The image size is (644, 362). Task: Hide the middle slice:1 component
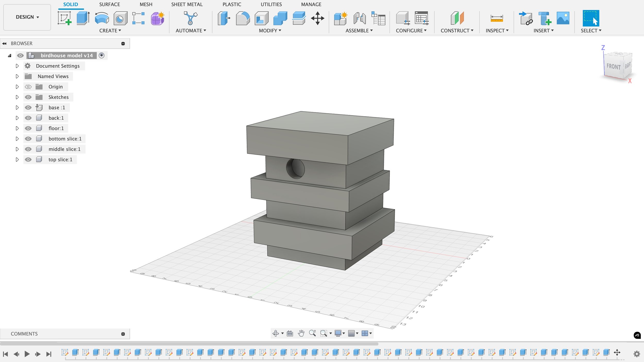28,149
